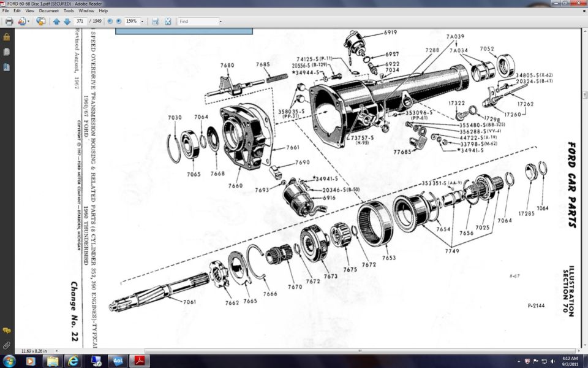Open the Windows Start orb
This screenshot has width=588, height=368.
pos(8,361)
